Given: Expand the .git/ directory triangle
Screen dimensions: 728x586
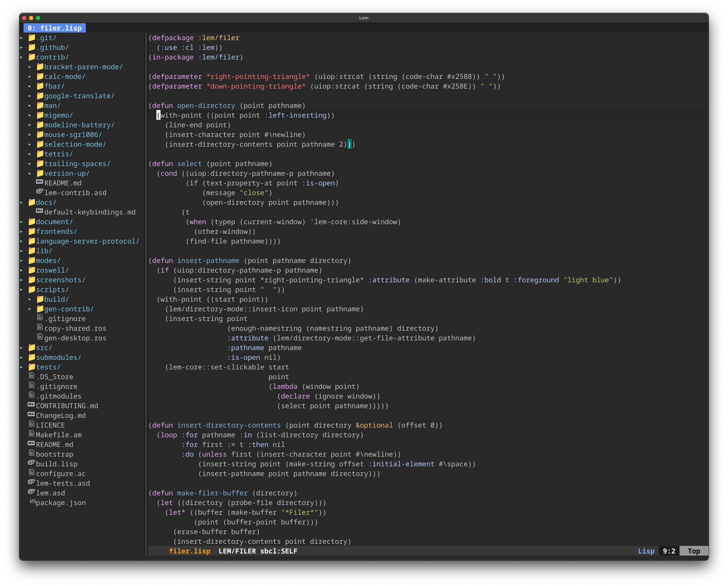Looking at the screenshot, I should tap(21, 38).
